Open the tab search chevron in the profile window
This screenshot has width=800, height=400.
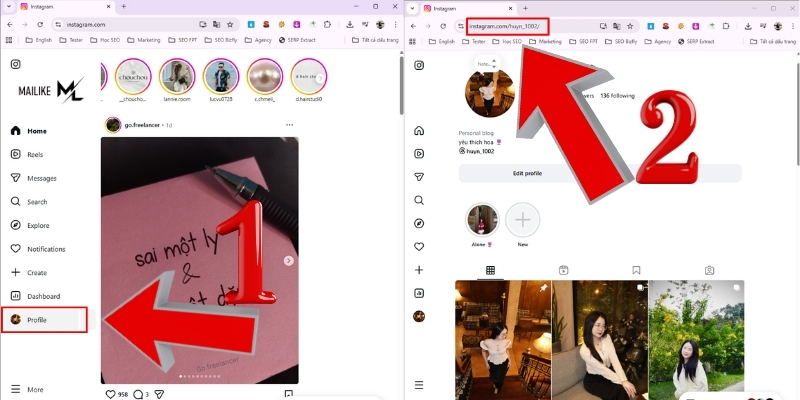pyautogui.click(x=412, y=8)
